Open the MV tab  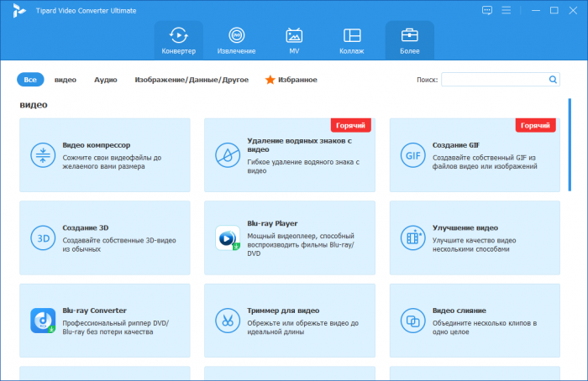point(294,41)
